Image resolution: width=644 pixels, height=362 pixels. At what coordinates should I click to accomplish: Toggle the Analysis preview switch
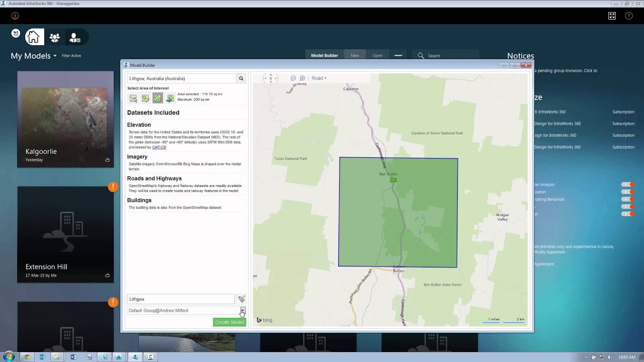coord(628,185)
